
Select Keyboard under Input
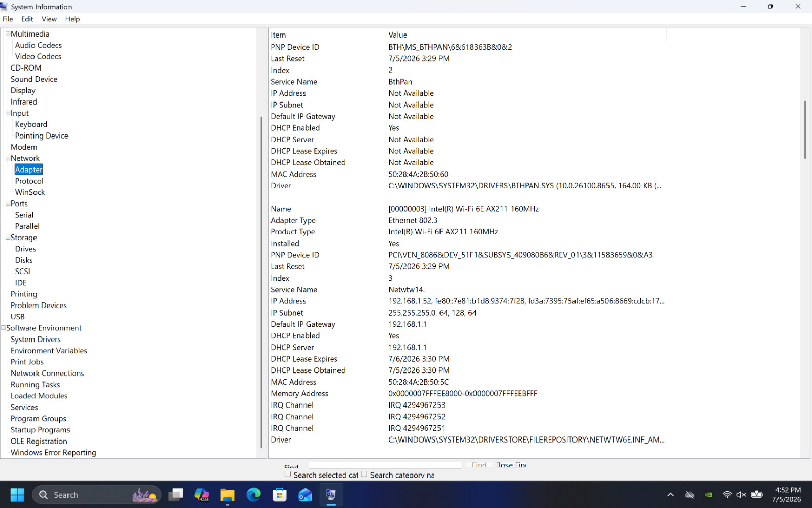click(x=31, y=124)
